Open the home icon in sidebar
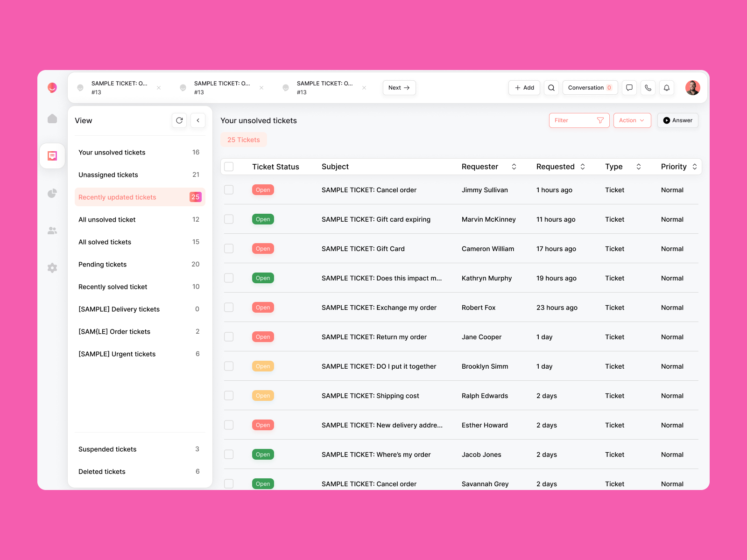The image size is (747, 560). (x=52, y=119)
